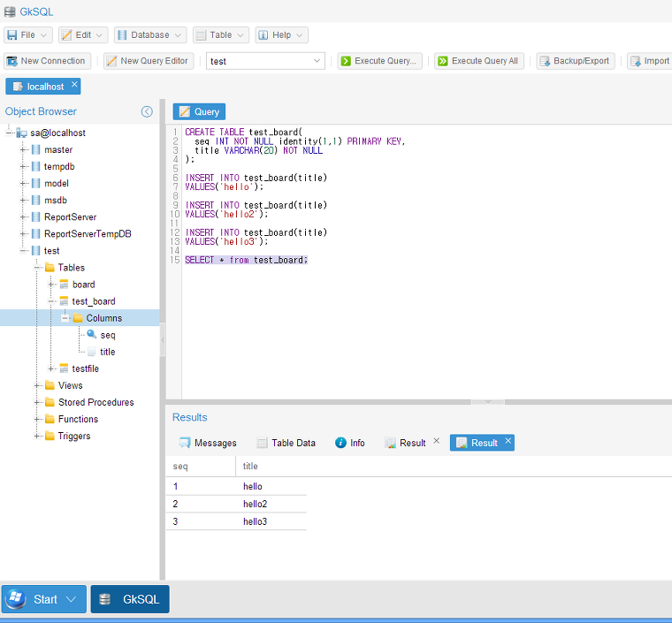Click the Triggers folder icon
672x623 pixels.
(x=50, y=436)
